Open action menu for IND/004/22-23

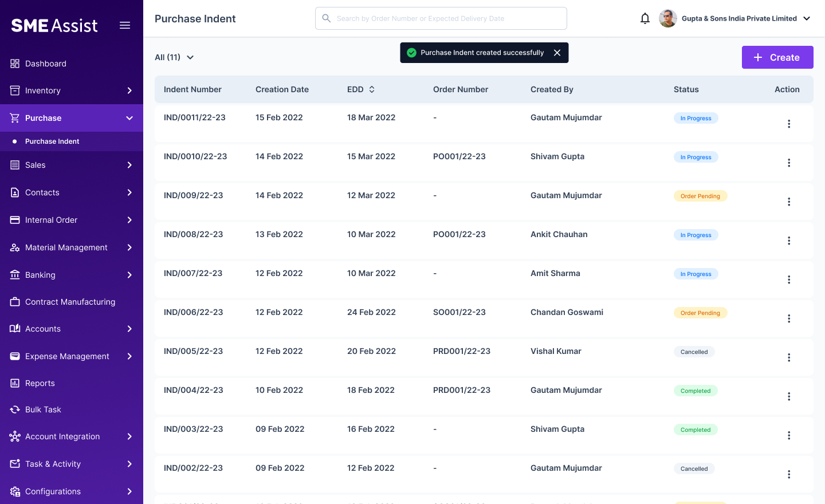point(789,396)
